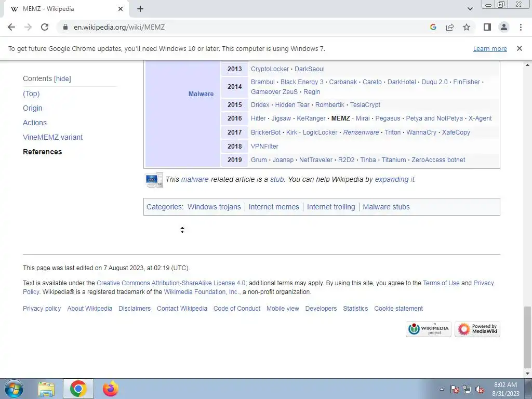Image resolution: width=532 pixels, height=399 pixels.
Task: Close the MEMZ - Wikipedia tab
Action: tap(121, 9)
